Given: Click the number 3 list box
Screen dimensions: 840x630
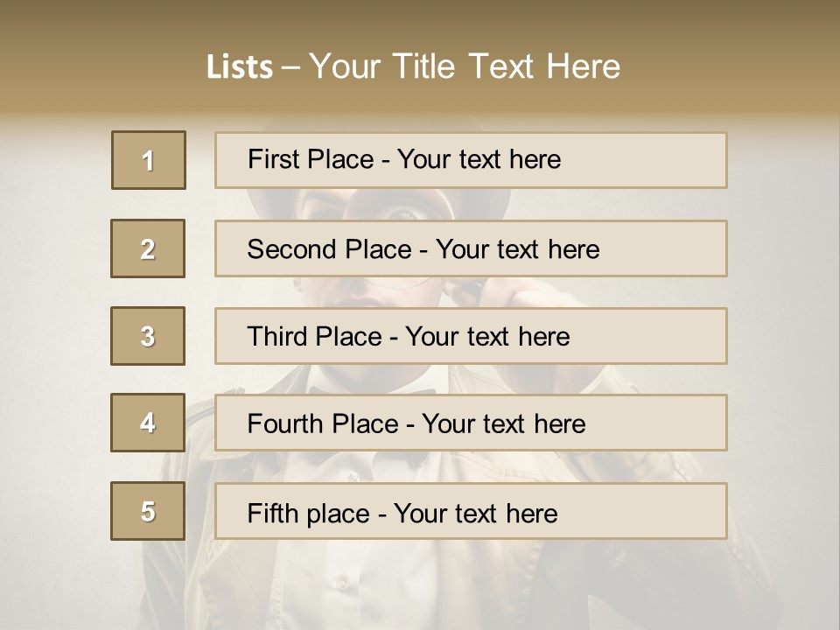Looking at the screenshot, I should point(148,336).
